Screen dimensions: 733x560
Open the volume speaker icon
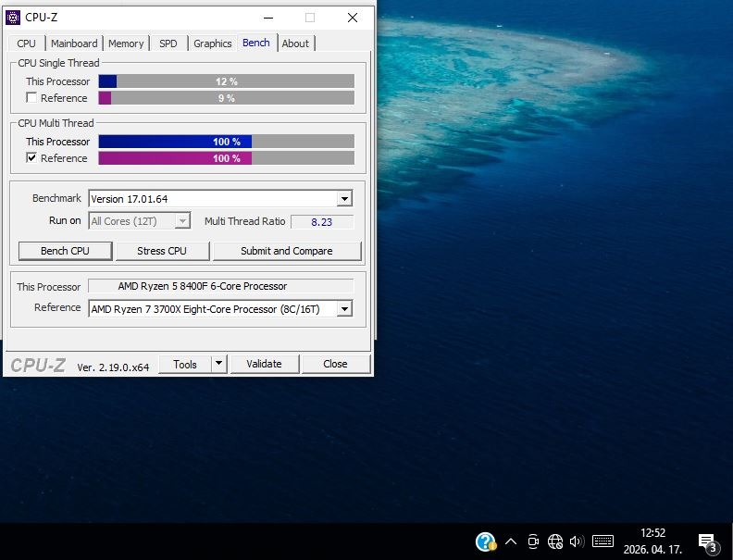[577, 541]
